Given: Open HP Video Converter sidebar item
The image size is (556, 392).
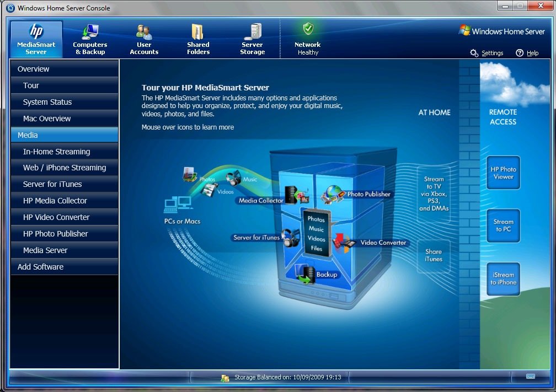Looking at the screenshot, I should (x=65, y=217).
